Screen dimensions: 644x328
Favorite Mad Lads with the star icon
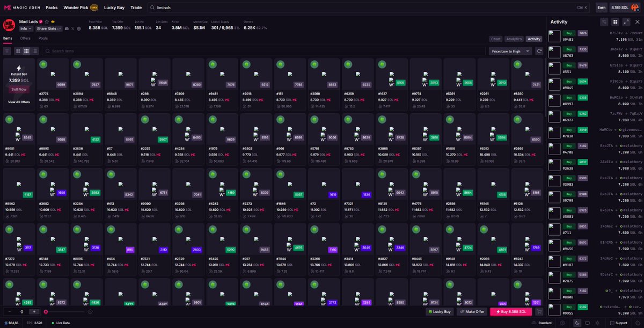click(47, 21)
